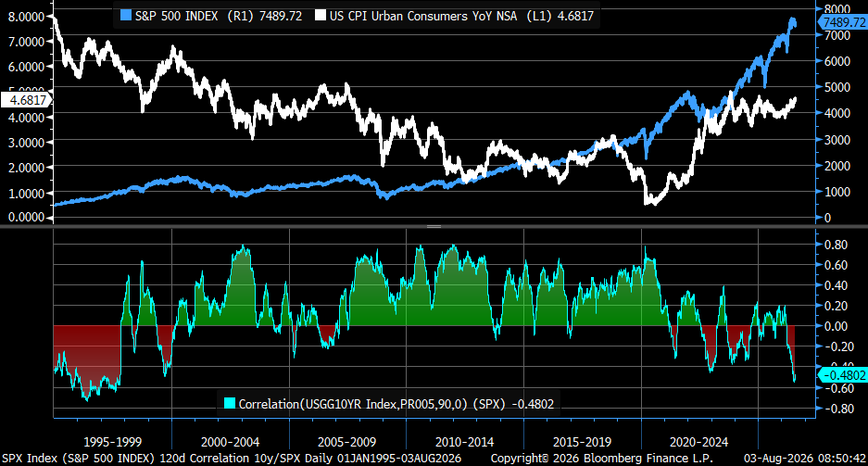Viewport: 868px width, 466px height.
Task: Click the 0.80 correlation axis label
Action: click(836, 245)
